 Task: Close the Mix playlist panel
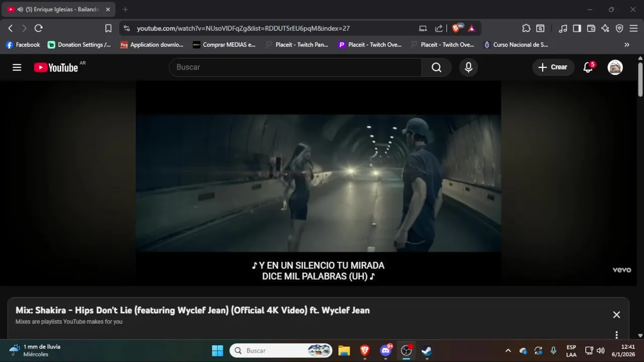(616, 315)
